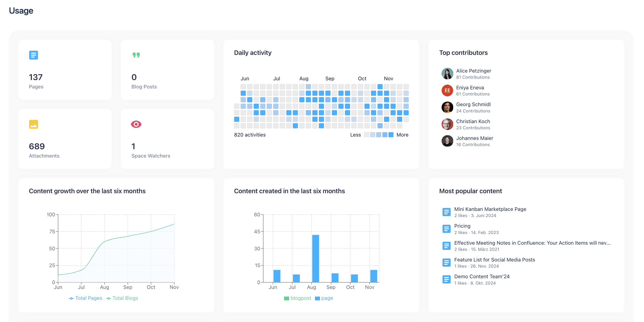
Task: Click page icon beside Feature List for Social Media Posts
Action: point(446,263)
